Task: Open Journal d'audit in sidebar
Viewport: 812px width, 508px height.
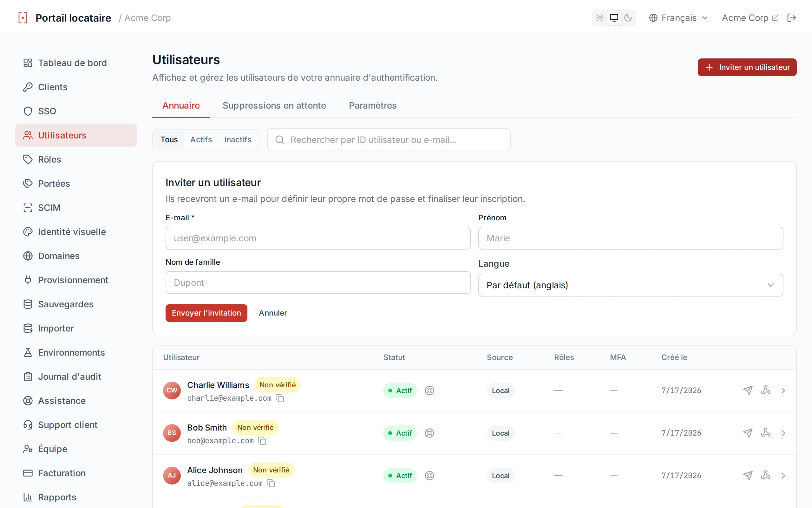Action: (x=76, y=377)
